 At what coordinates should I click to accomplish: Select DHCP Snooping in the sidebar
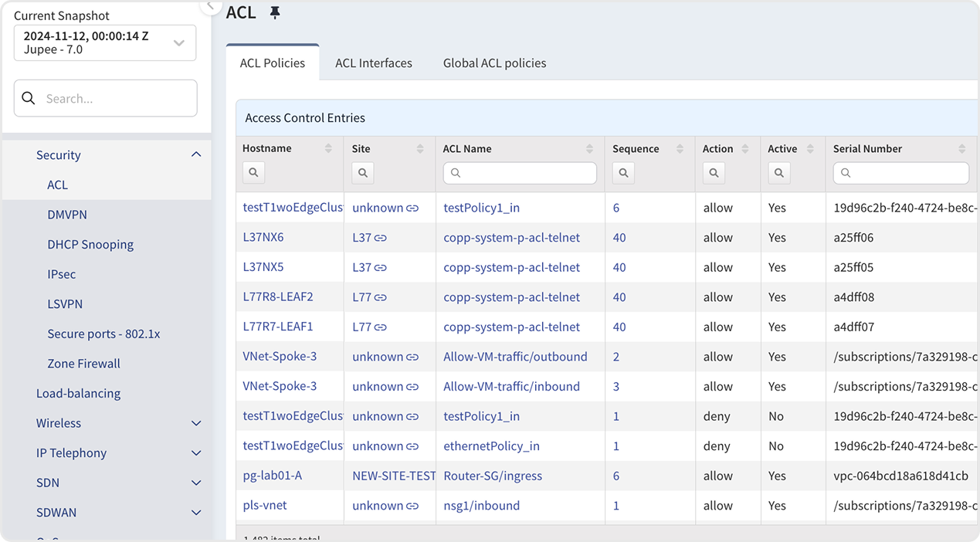pos(90,245)
